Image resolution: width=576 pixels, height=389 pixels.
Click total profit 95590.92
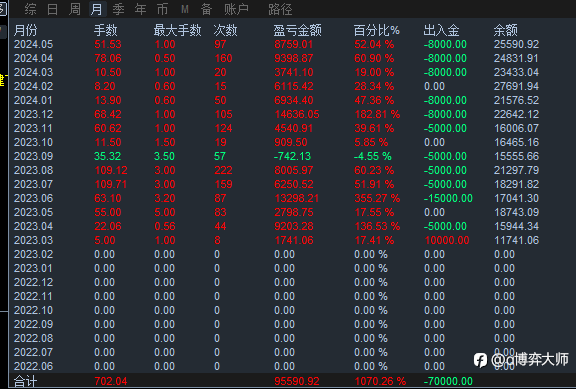click(x=297, y=381)
